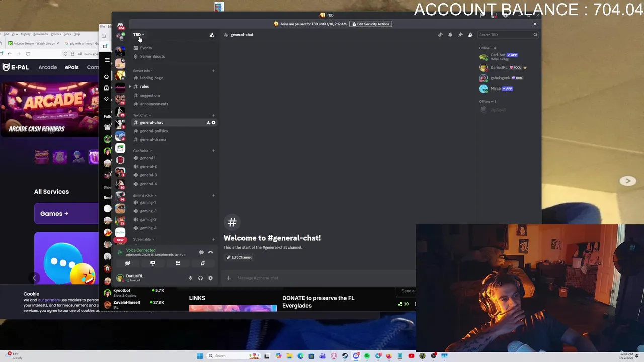Toggle camera on in voice panel

(x=128, y=263)
